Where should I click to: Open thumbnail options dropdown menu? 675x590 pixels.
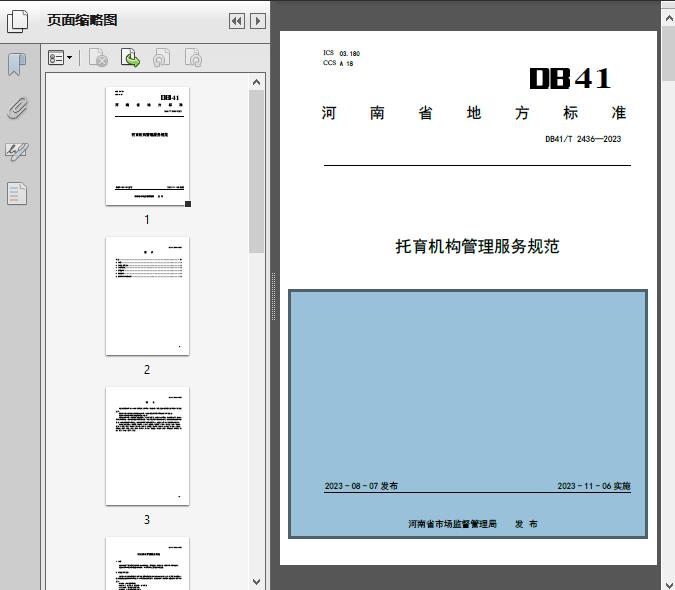coord(60,58)
